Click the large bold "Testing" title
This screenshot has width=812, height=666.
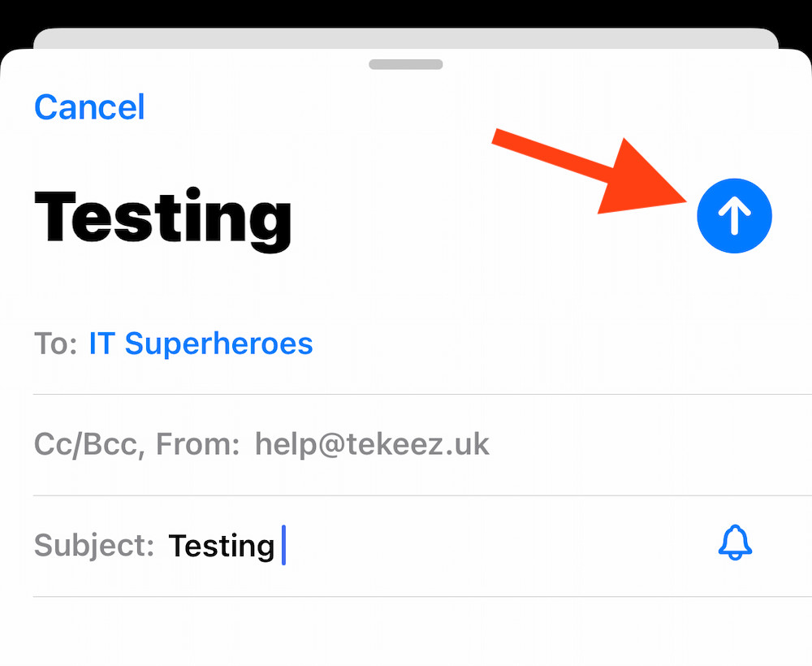[x=162, y=217]
